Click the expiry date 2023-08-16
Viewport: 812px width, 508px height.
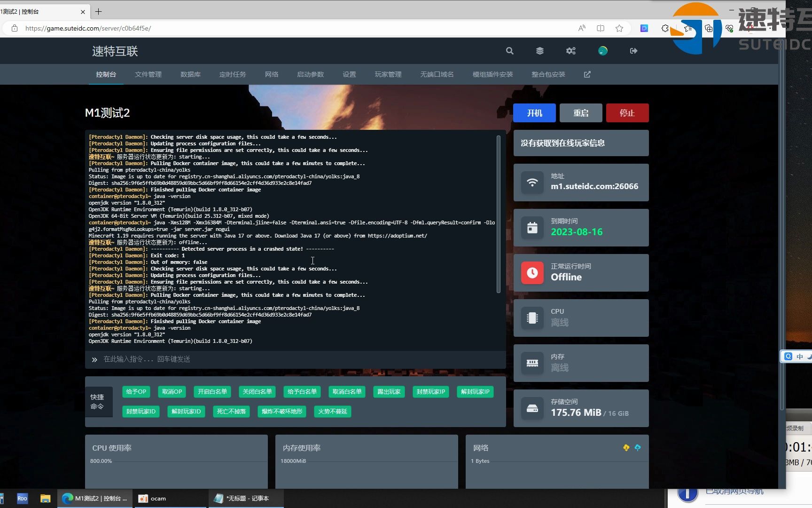tap(577, 232)
